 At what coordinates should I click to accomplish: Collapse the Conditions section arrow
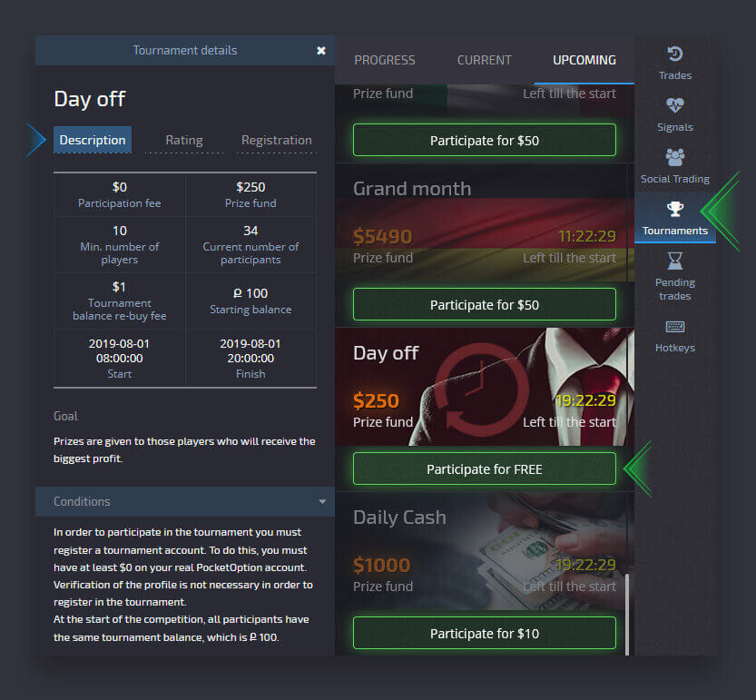pyautogui.click(x=322, y=502)
